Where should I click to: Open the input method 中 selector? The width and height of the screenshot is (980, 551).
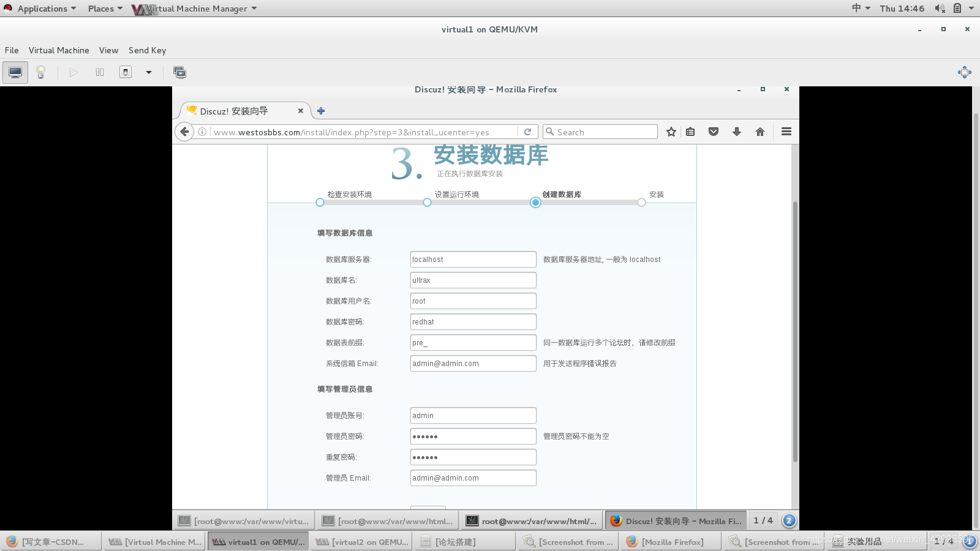861,9
